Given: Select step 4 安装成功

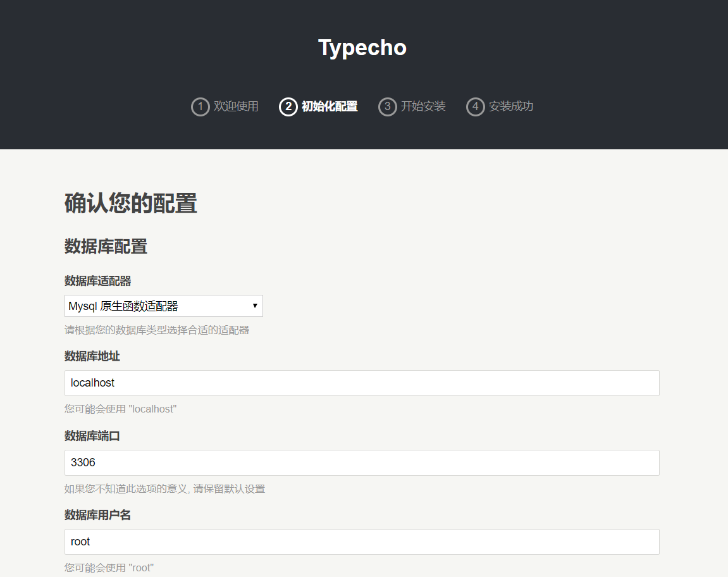Looking at the screenshot, I should (500, 106).
